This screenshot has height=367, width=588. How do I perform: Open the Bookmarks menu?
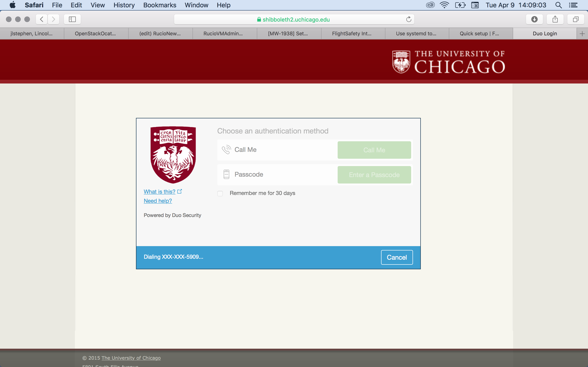(x=160, y=5)
